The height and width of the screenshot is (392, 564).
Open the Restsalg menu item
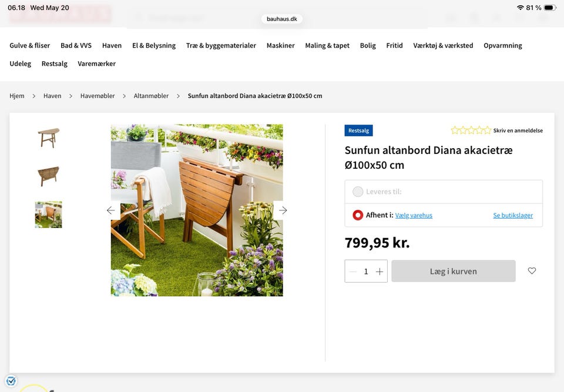54,63
